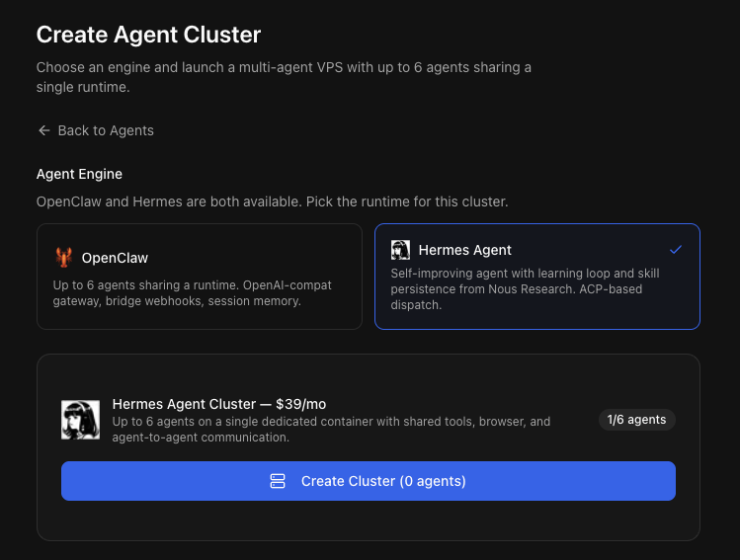The height and width of the screenshot is (560, 740).
Task: Click the Hermes Agent portrait icon in engine card
Action: tap(400, 250)
